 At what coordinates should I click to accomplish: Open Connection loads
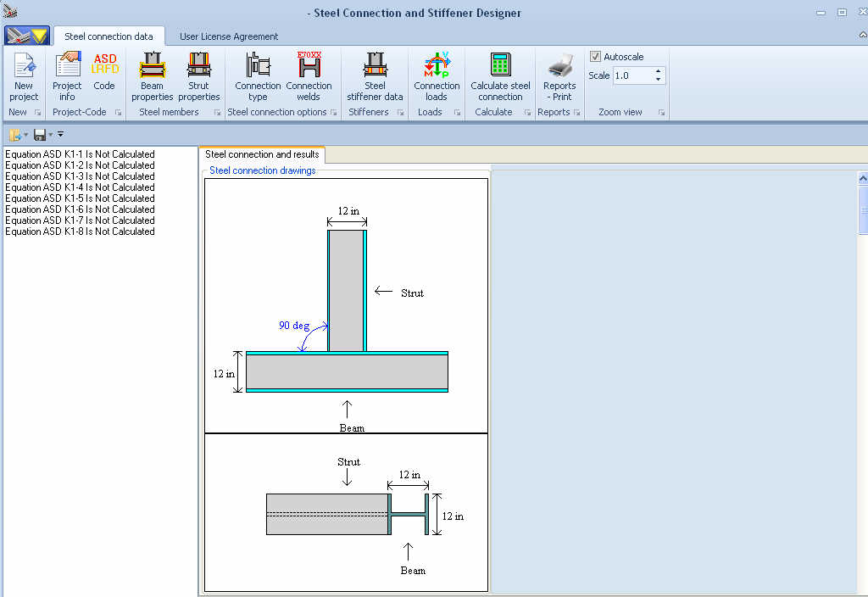click(437, 76)
